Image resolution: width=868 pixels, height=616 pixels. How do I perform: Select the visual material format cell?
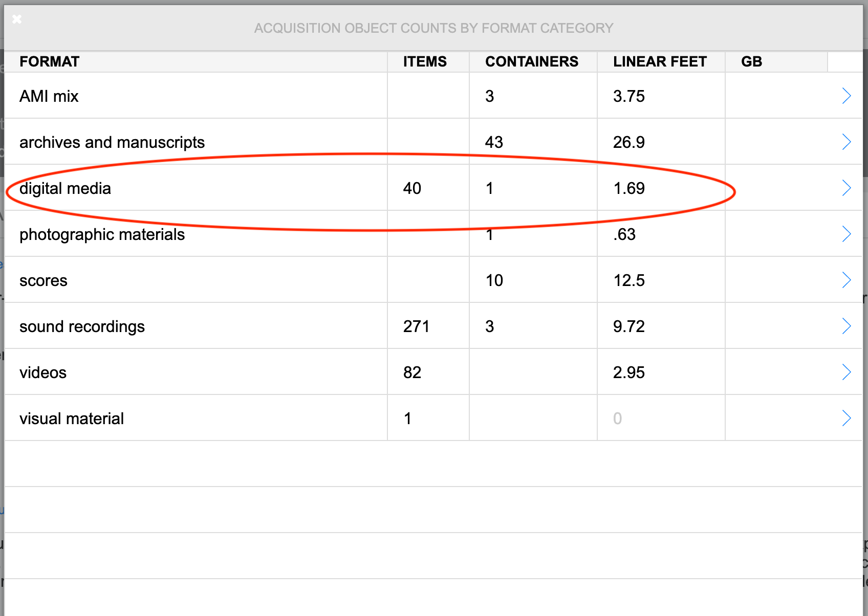pos(196,418)
